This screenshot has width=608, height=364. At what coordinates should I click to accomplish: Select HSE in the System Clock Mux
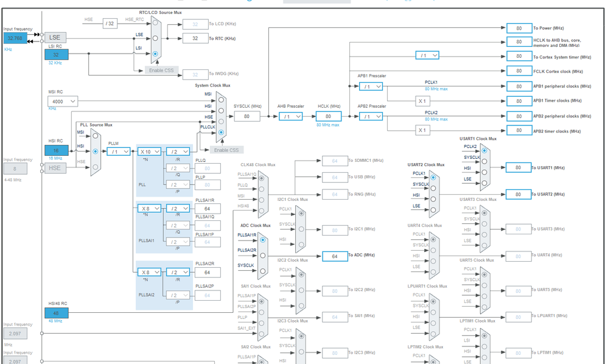(x=221, y=121)
